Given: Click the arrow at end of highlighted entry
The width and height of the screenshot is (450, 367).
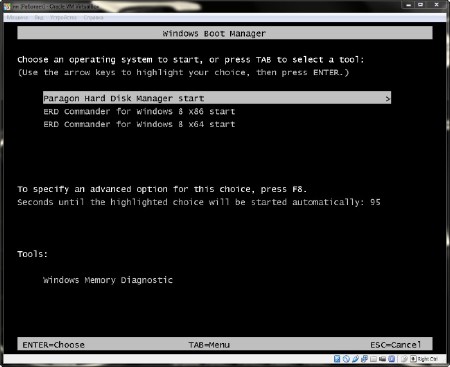Looking at the screenshot, I should click(387, 99).
